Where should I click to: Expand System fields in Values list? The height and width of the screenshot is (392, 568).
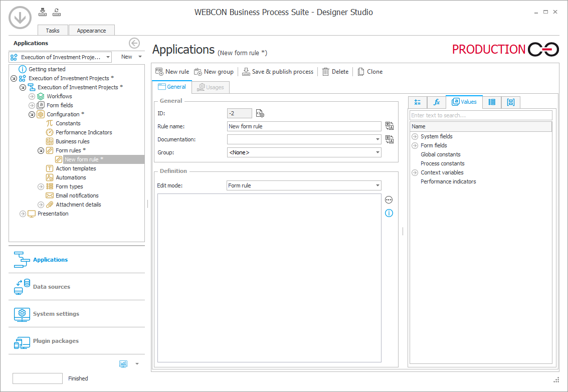[x=415, y=136]
